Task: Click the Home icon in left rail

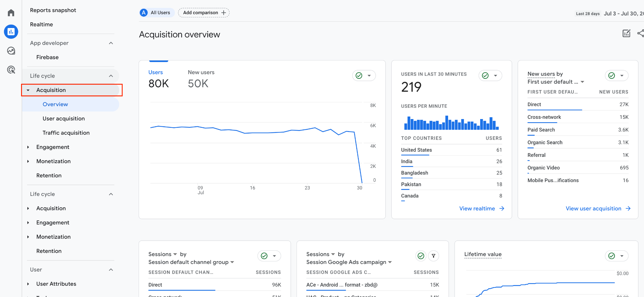Action: pyautogui.click(x=11, y=13)
